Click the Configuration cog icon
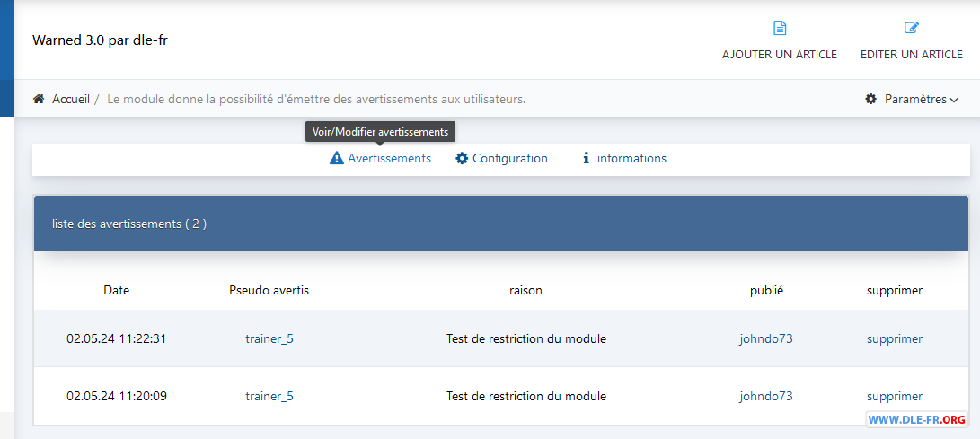 [462, 158]
